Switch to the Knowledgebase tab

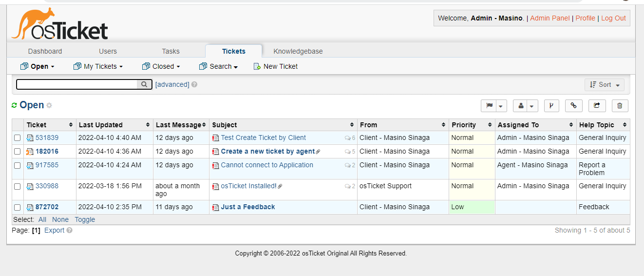point(298,51)
